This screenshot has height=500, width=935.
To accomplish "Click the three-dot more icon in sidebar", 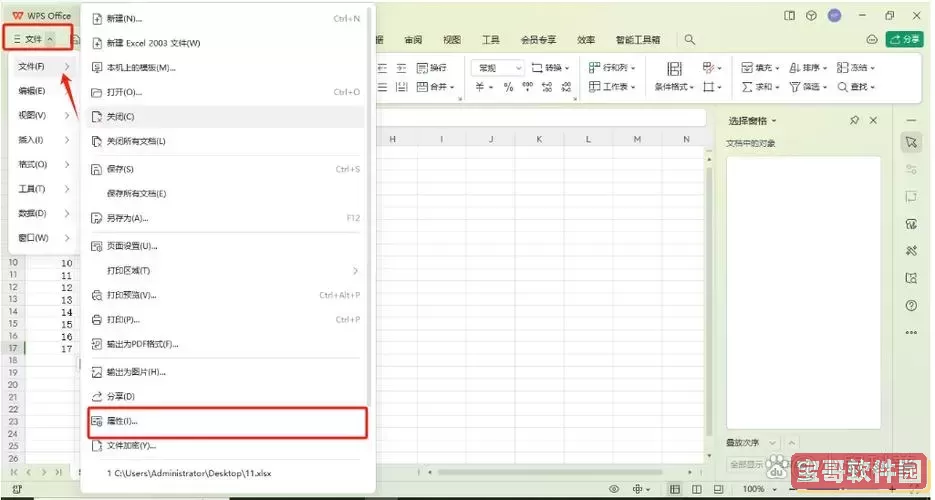I will click(x=911, y=333).
